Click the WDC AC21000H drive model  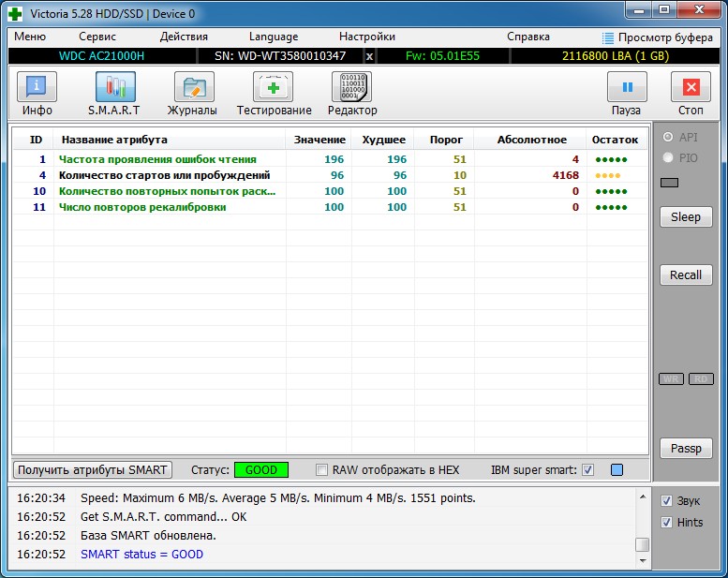[102, 56]
